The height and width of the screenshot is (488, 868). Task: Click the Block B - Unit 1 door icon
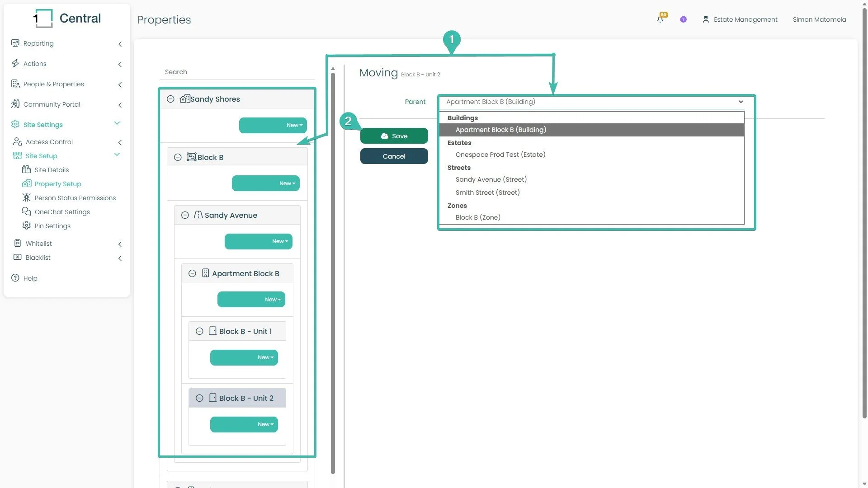[x=213, y=331]
